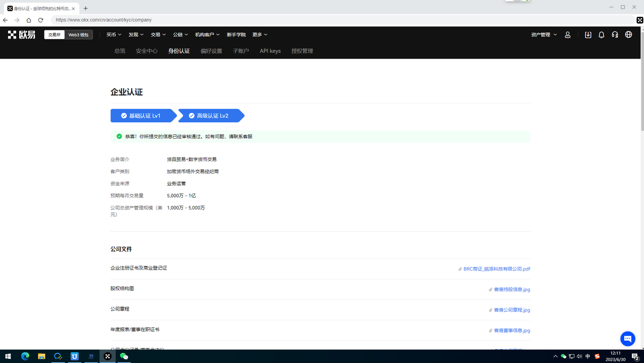The image size is (644, 363).
Task: Open the globe language selector
Action: coord(628,34)
